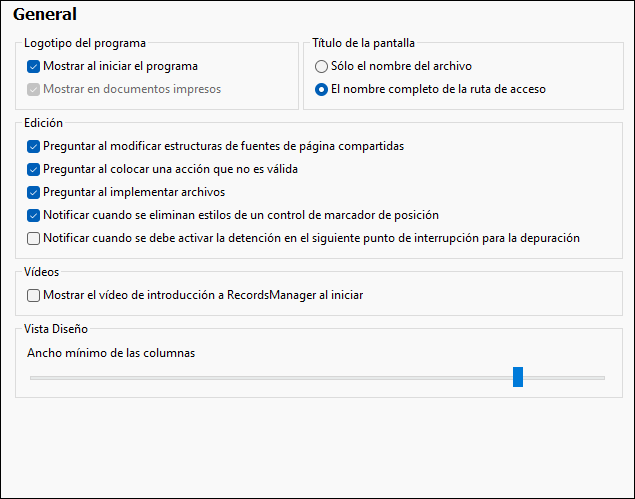Click the column width slider thumb
The image size is (635, 499).
click(x=518, y=377)
